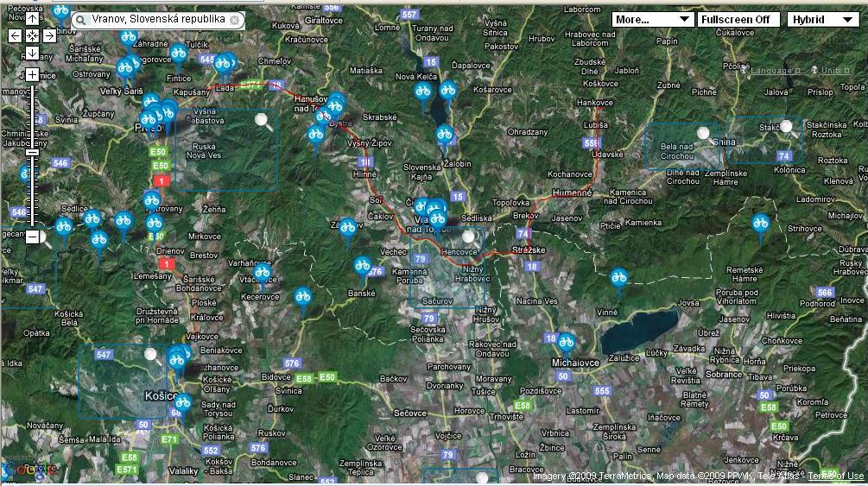Pan the map down with the arrow
The width and height of the screenshot is (868, 486).
(32, 53)
